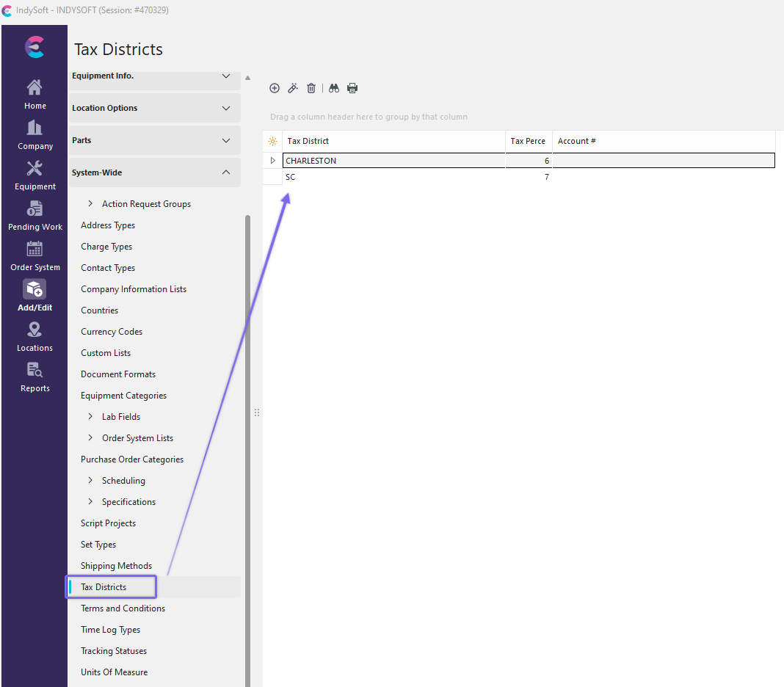Click the magic wand wizard icon
784x687 pixels.
pos(292,88)
